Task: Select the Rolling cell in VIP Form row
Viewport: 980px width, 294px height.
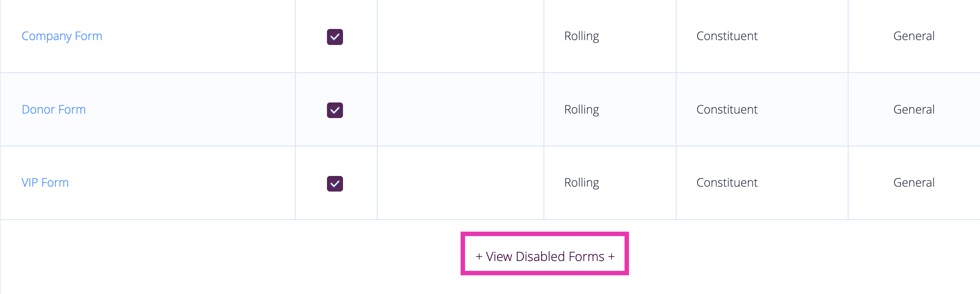Action: point(581,183)
